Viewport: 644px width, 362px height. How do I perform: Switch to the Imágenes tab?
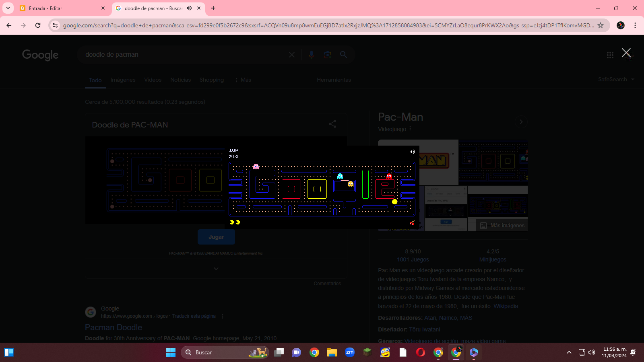123,80
